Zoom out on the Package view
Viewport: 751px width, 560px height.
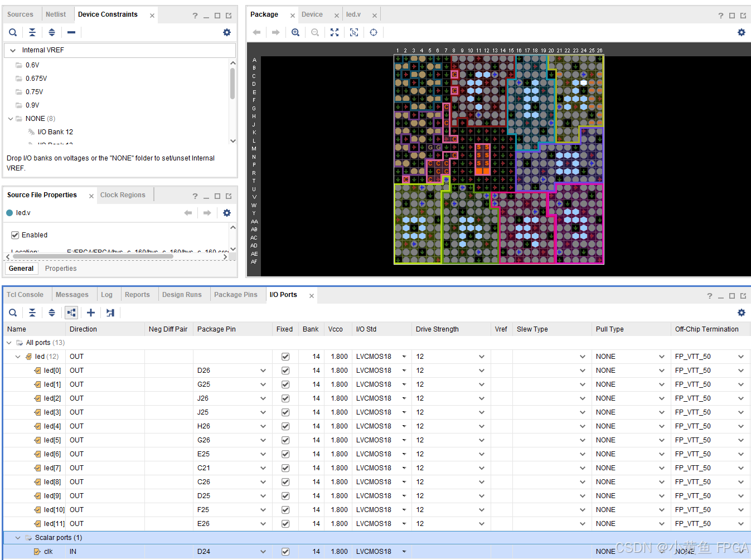point(315,32)
